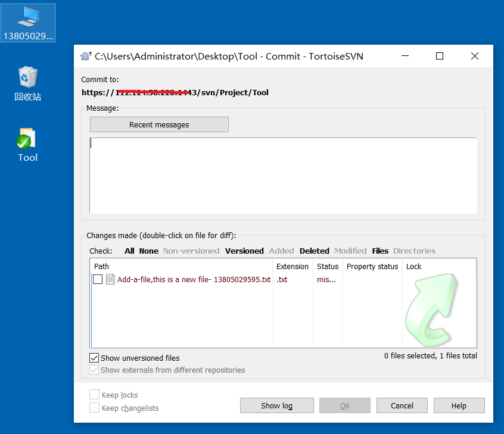Image resolution: width=504 pixels, height=434 pixels.
Task: Click the Show log button
Action: point(277,405)
